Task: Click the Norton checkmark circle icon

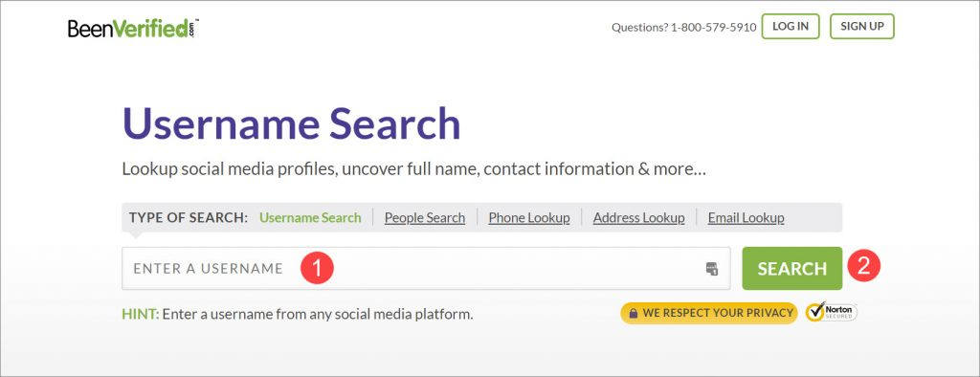Action: point(815,313)
